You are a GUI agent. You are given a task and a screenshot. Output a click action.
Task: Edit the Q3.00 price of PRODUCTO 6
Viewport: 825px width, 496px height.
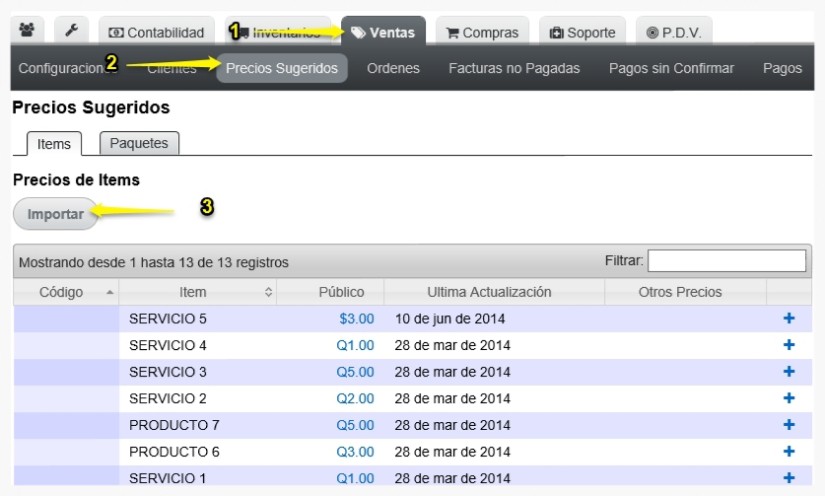pos(355,452)
